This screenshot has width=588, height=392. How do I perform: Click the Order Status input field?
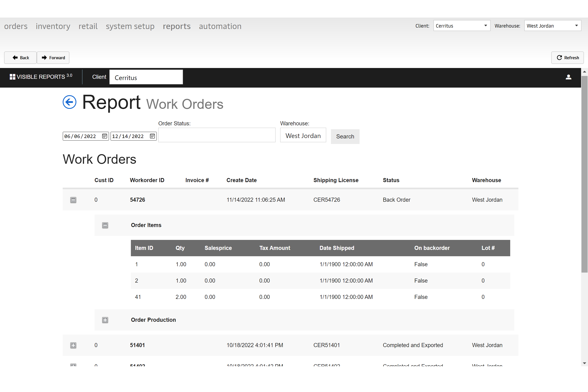[x=217, y=135]
